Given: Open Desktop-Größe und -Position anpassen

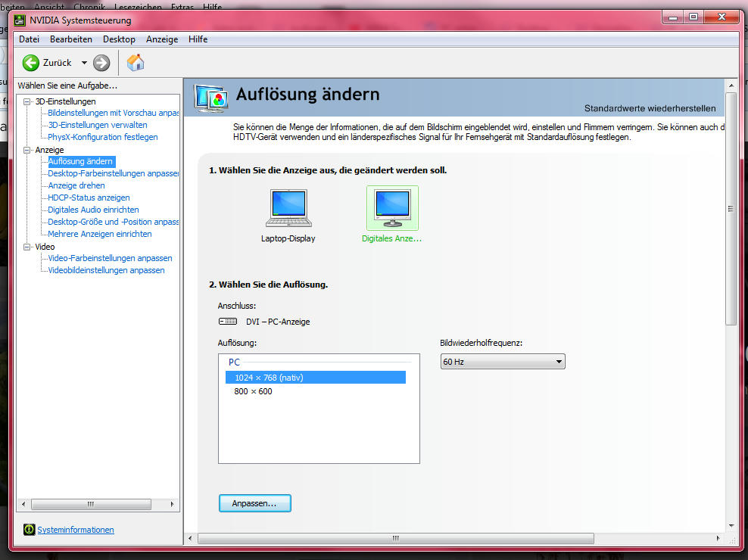Looking at the screenshot, I should (x=113, y=222).
